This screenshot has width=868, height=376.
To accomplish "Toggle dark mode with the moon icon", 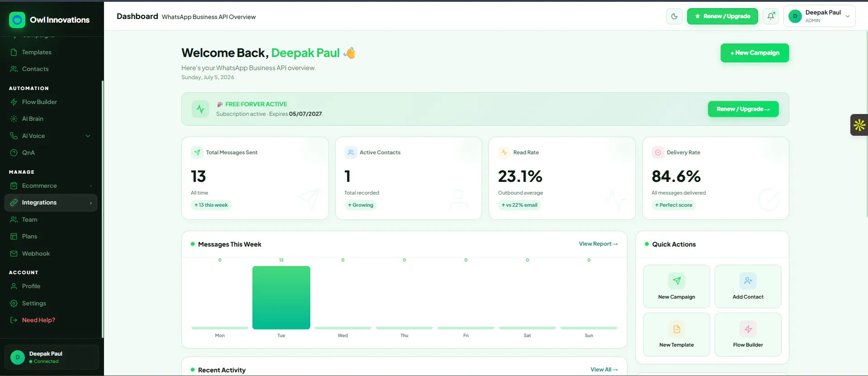I will 674,16.
